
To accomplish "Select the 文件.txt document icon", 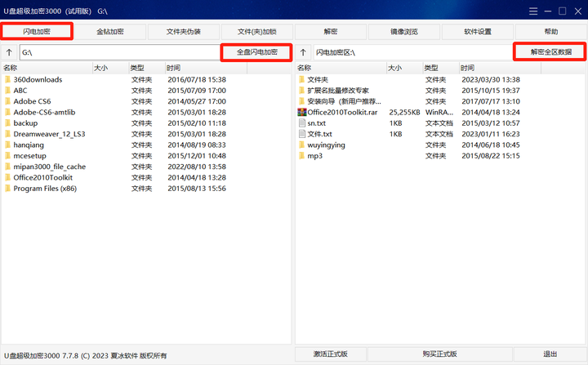I will (x=302, y=134).
